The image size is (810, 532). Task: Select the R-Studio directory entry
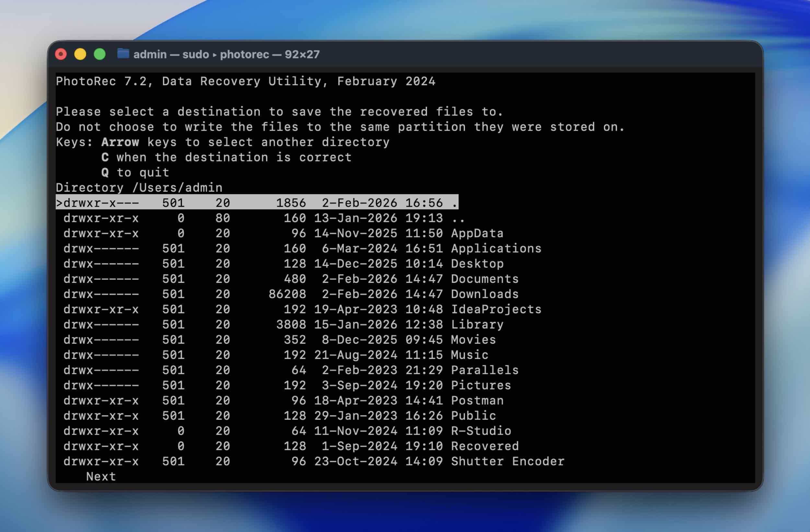point(480,431)
